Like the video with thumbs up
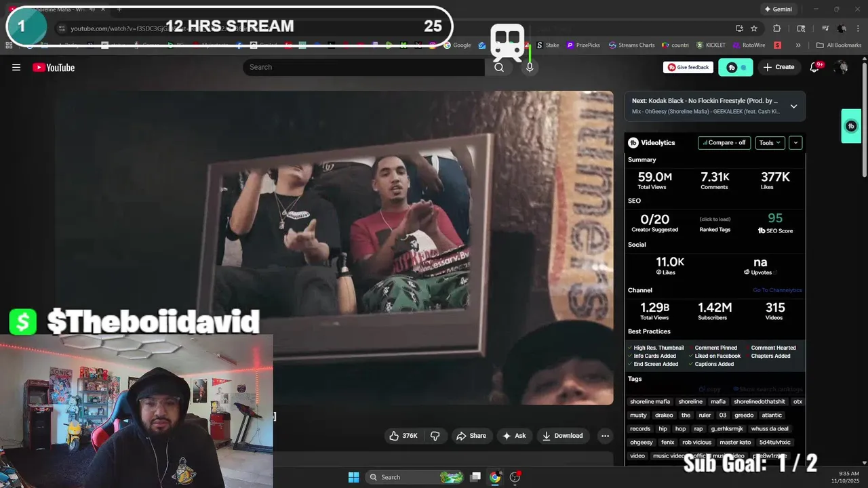Viewport: 868px width, 488px height. [403, 436]
